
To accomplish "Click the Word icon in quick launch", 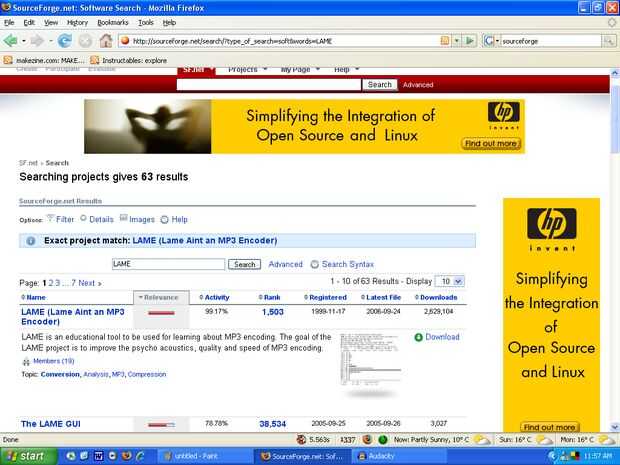I will 98,456.
